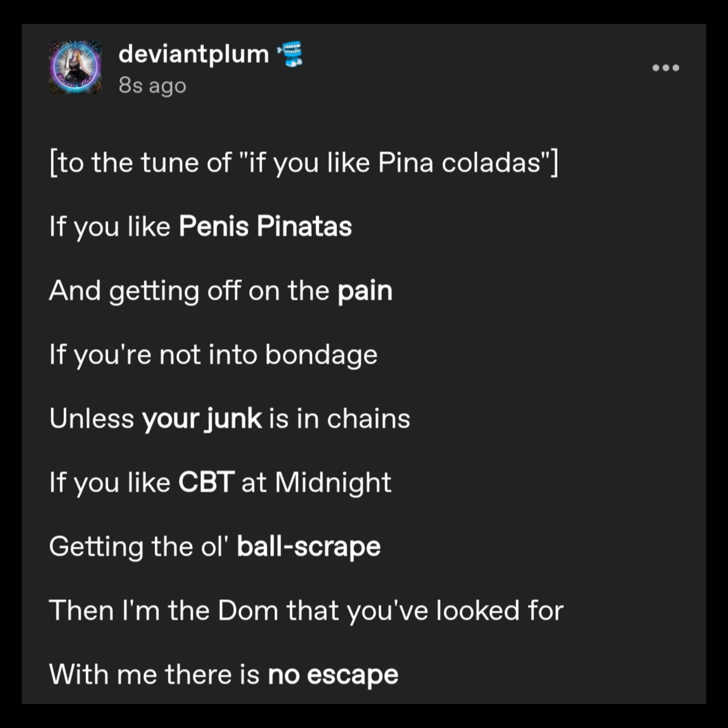
Task: Click the chattering teeth badge beside deviantplum
Action: tap(290, 54)
